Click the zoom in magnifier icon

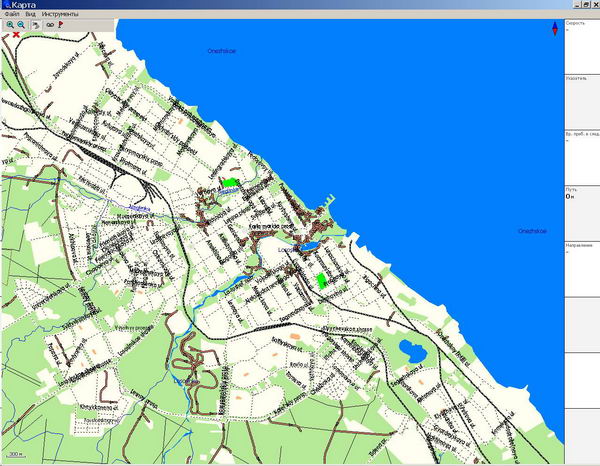click(8, 25)
